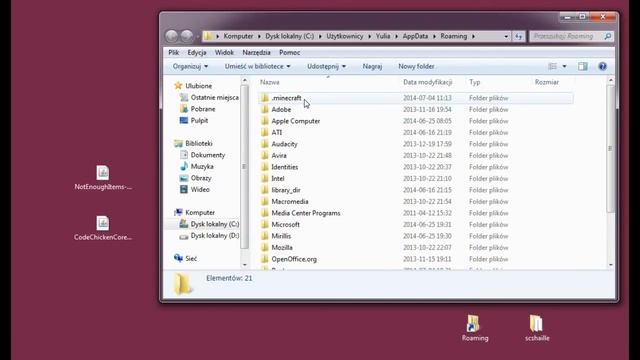Click the Nagraj toolbar button
This screenshot has width=640, height=360.
(372, 66)
